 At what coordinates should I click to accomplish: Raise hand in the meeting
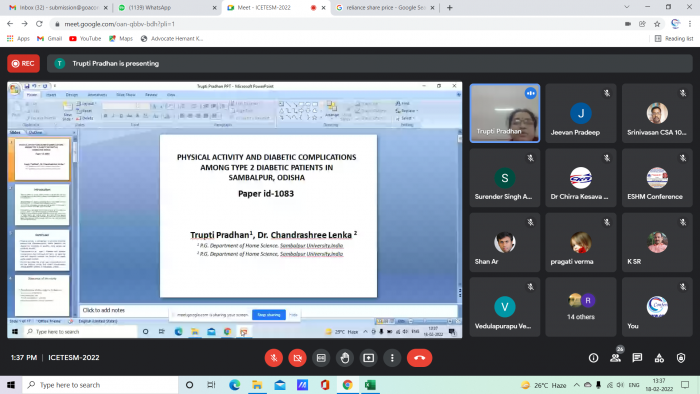[x=345, y=358]
